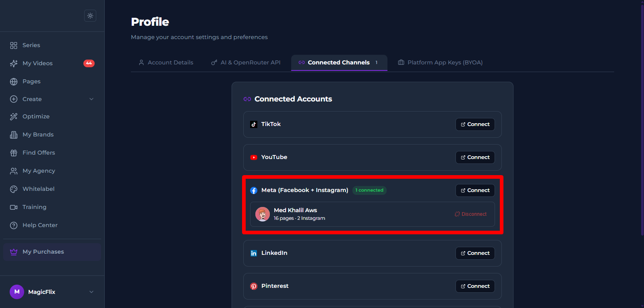Open Training from the sidebar

click(x=52, y=207)
